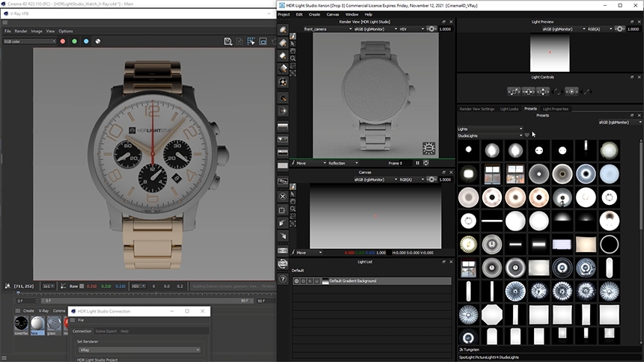
Task: Switch to Presets tab
Action: click(530, 108)
